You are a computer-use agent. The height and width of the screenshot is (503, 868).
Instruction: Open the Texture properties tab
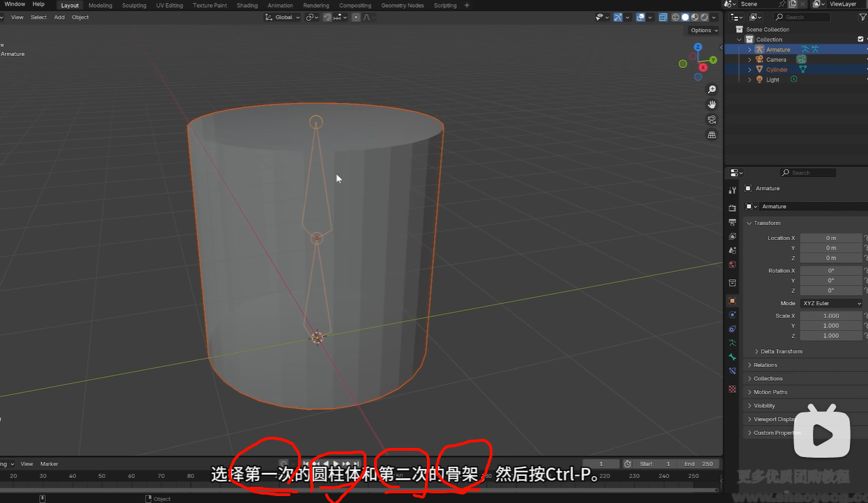[732, 389]
